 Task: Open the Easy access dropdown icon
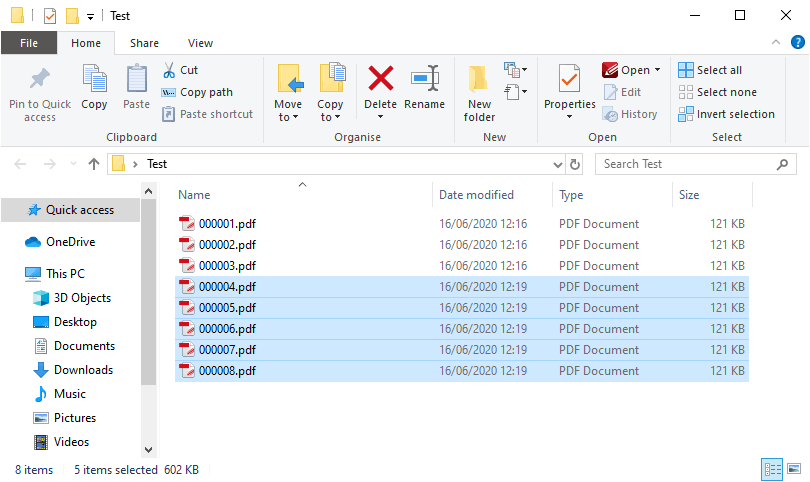(x=516, y=92)
